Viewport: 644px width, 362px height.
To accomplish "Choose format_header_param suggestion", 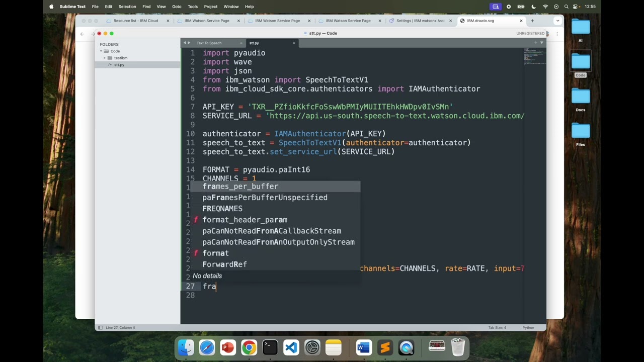I will (276, 220).
